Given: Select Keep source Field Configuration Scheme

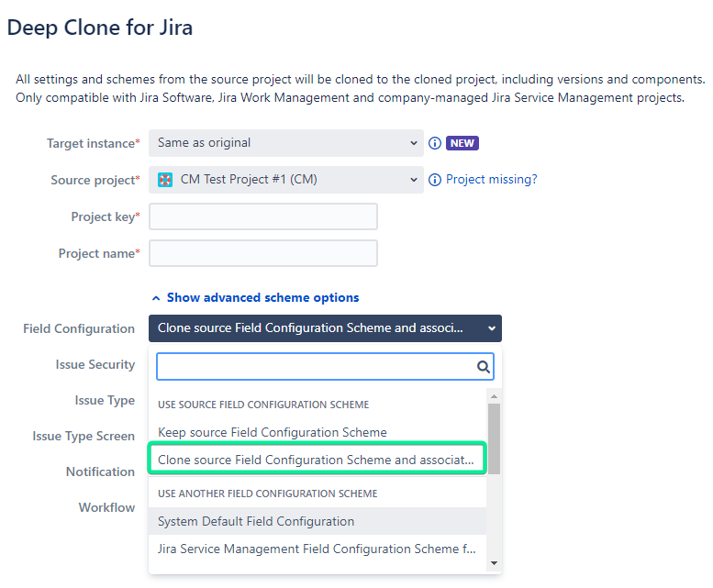Looking at the screenshot, I should [x=318, y=432].
